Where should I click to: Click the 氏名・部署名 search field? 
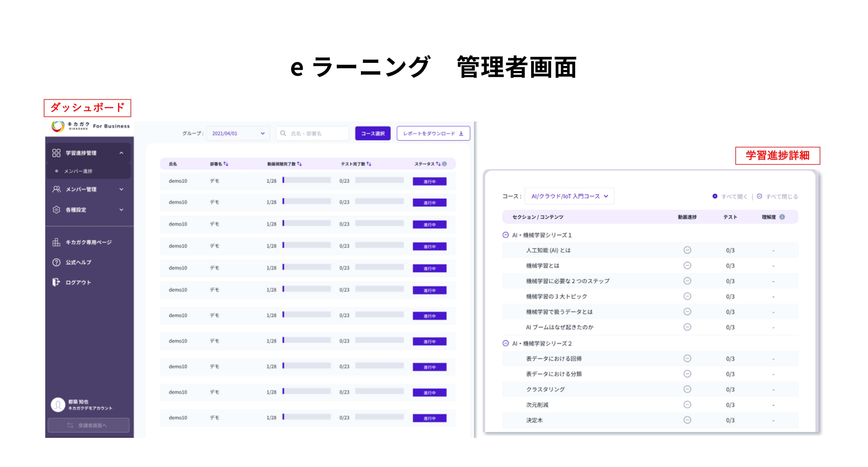(313, 133)
